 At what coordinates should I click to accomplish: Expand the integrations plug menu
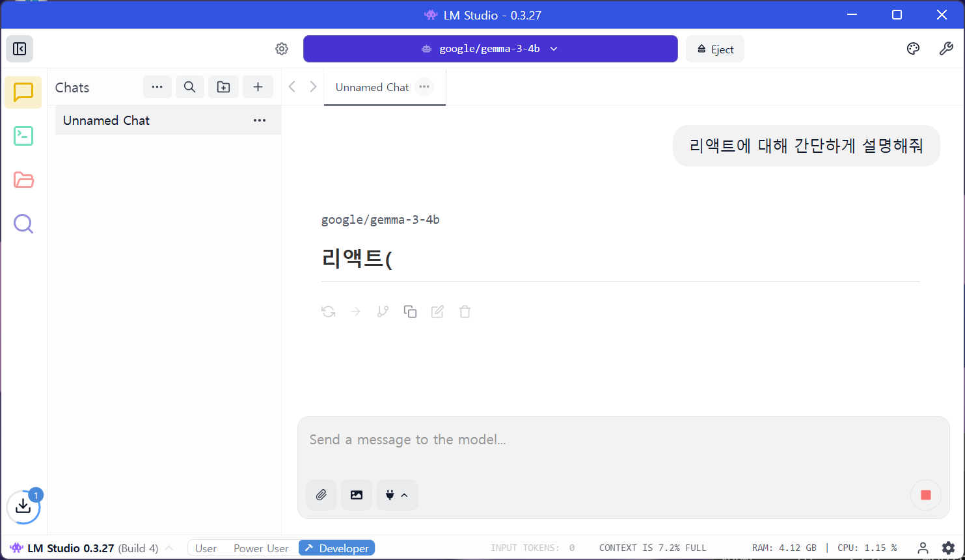pyautogui.click(x=397, y=495)
